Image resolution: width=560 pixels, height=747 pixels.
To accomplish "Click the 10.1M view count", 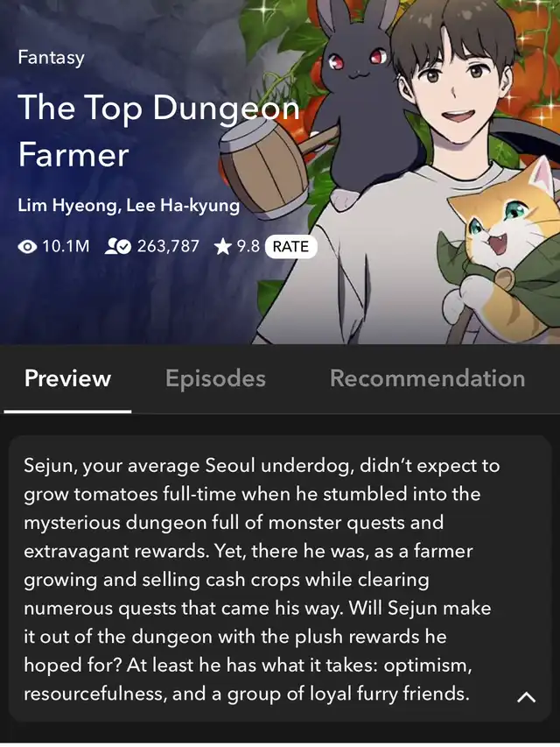I will point(66,246).
